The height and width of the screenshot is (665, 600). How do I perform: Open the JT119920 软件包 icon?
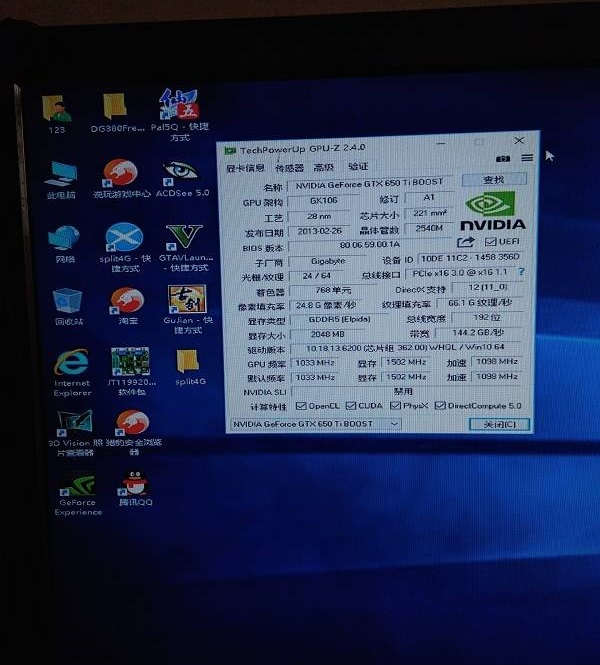point(130,361)
